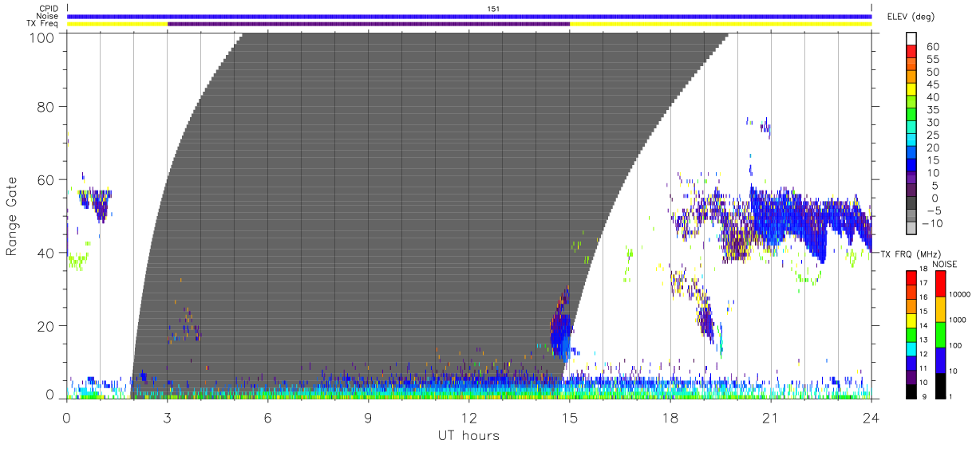The width and height of the screenshot is (980, 452).
Task: Click the TX Freq label beside the strip
Action: point(41,24)
